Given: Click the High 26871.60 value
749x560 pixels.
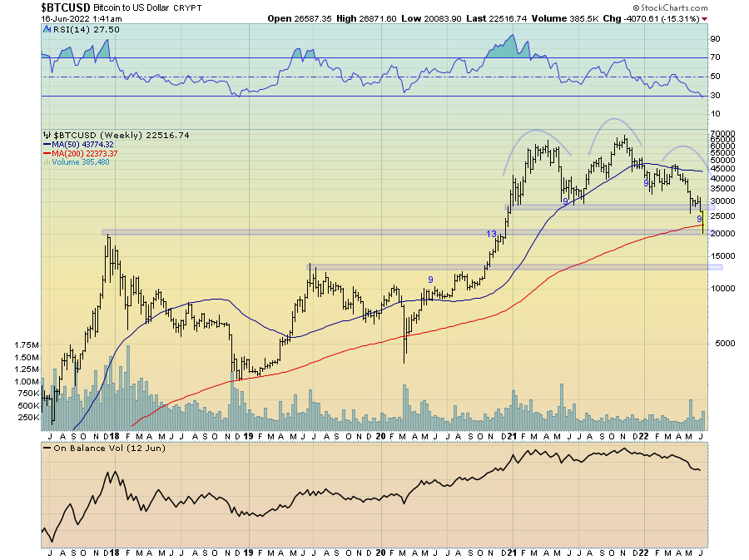Looking at the screenshot, I should coord(366,18).
